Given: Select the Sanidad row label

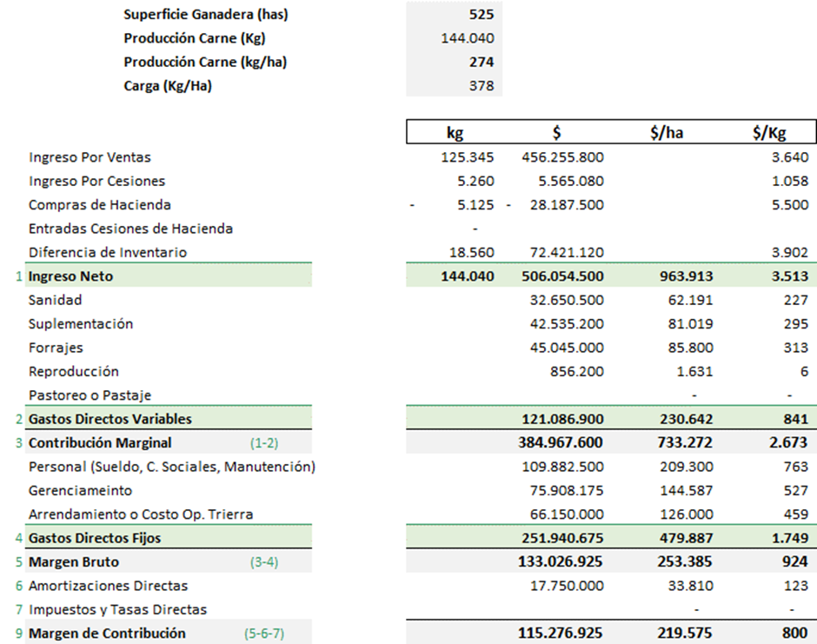Looking at the screenshot, I should point(55,300).
